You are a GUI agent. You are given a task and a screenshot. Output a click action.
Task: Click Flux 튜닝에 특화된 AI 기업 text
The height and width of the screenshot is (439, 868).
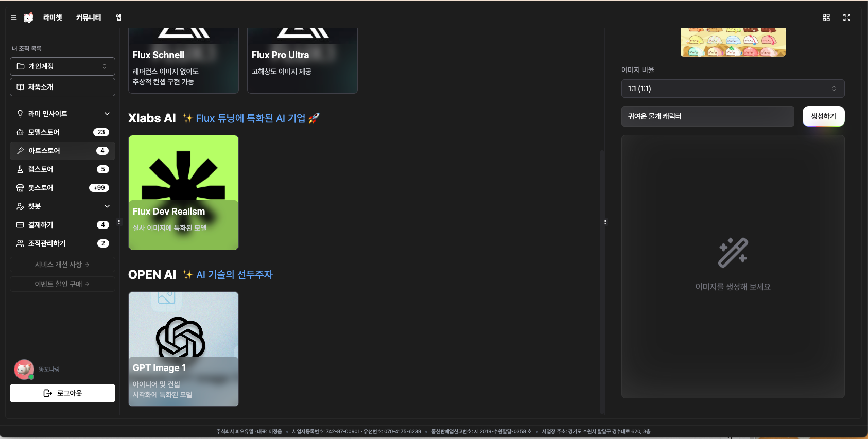click(251, 118)
